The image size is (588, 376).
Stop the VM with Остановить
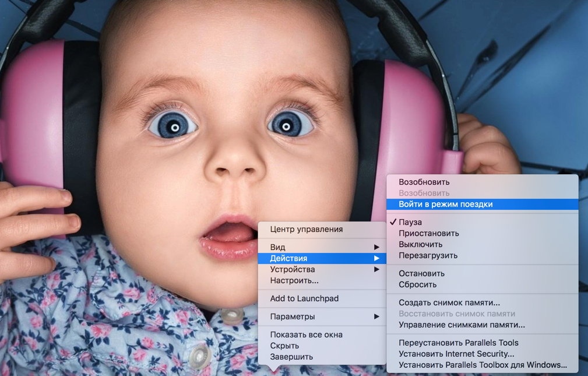point(419,273)
